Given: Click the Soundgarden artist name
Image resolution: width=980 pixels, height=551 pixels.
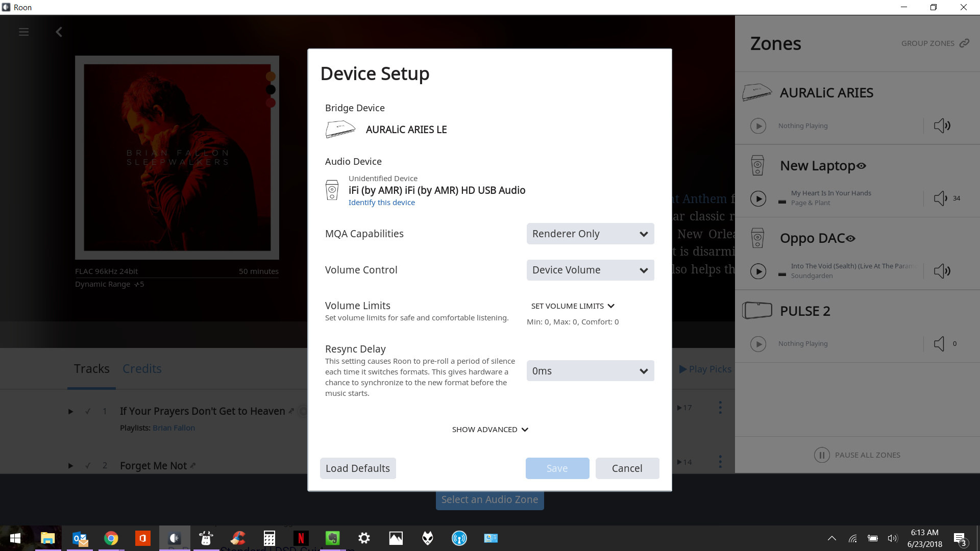Looking at the screenshot, I should click(x=812, y=276).
